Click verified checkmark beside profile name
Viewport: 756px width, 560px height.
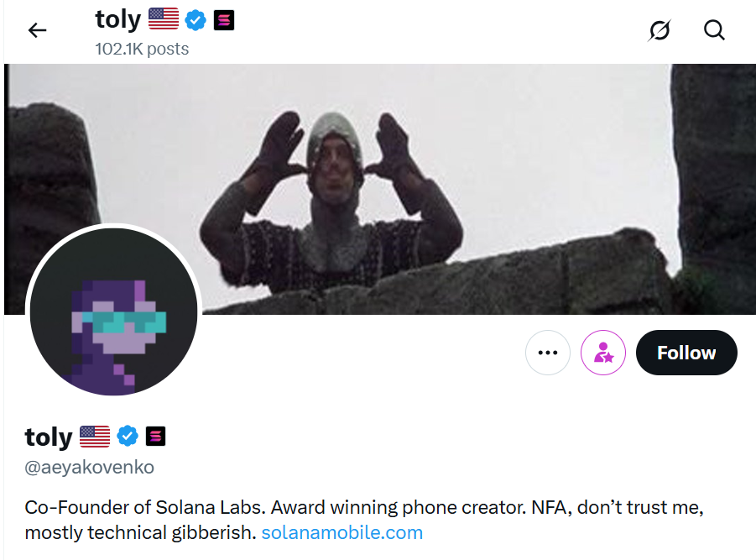coord(127,436)
